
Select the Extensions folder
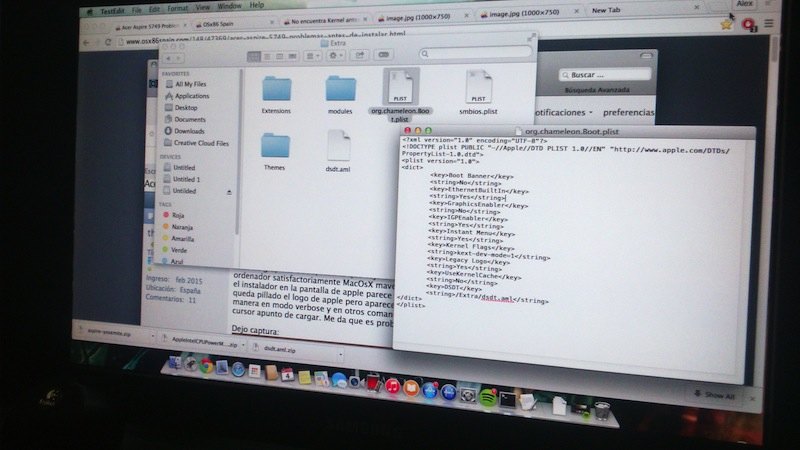pyautogui.click(x=277, y=94)
